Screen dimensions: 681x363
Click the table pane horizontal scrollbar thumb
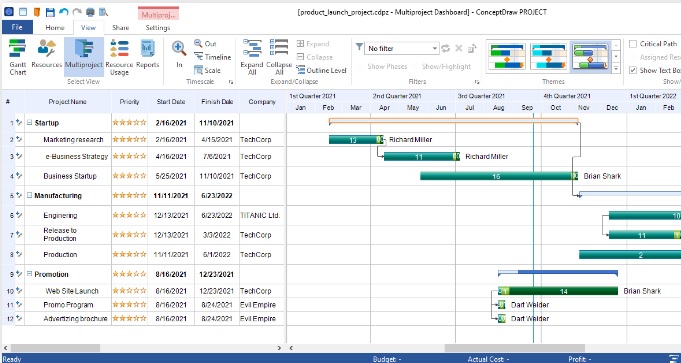click(x=55, y=348)
